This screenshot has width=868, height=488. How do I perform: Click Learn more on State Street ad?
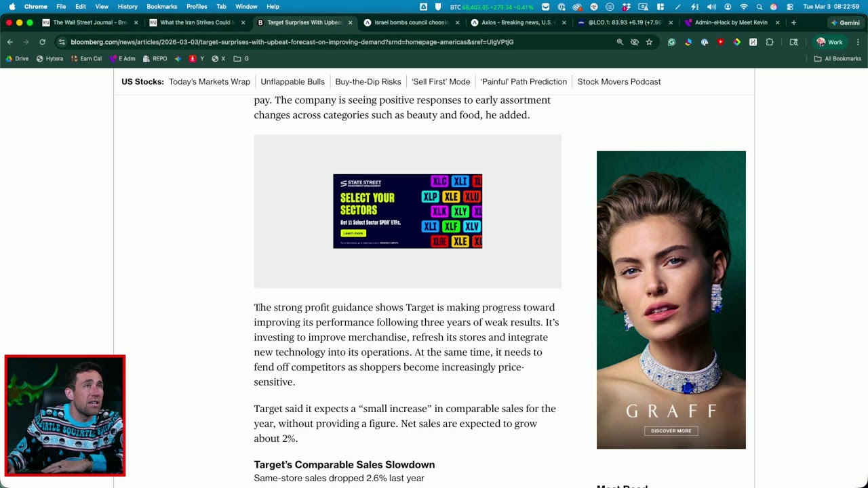pyautogui.click(x=353, y=233)
